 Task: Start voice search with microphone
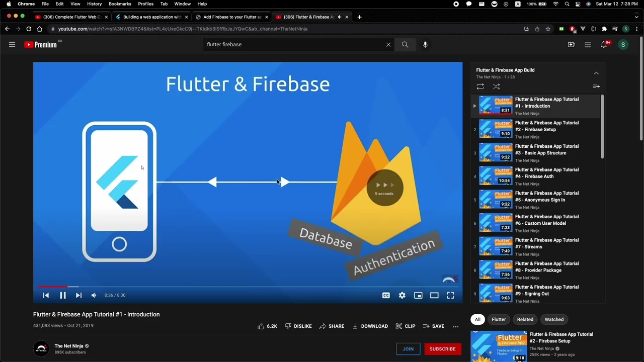[x=425, y=45]
